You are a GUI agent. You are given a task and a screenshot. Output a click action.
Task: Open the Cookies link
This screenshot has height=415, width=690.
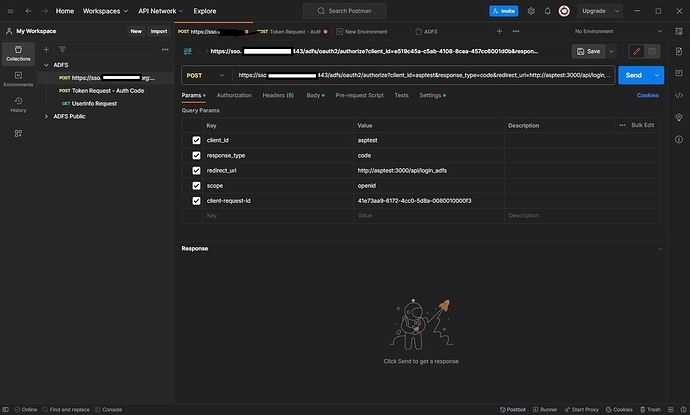647,95
